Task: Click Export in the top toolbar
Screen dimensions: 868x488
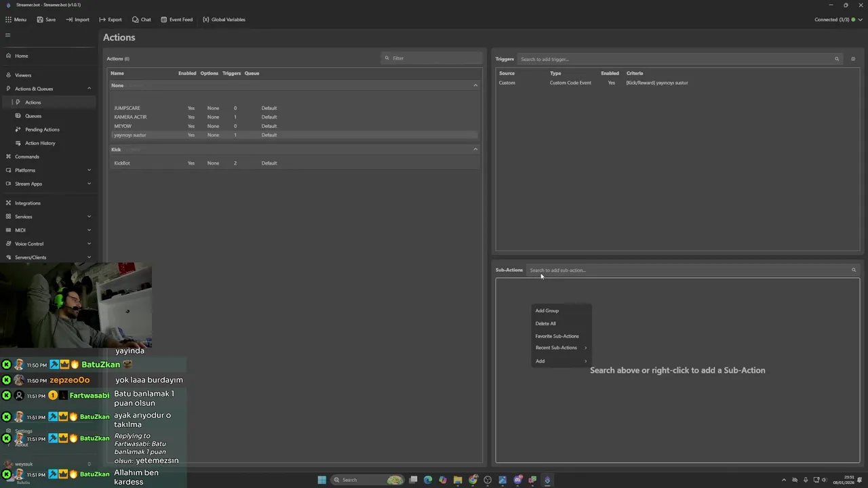Action: (111, 20)
